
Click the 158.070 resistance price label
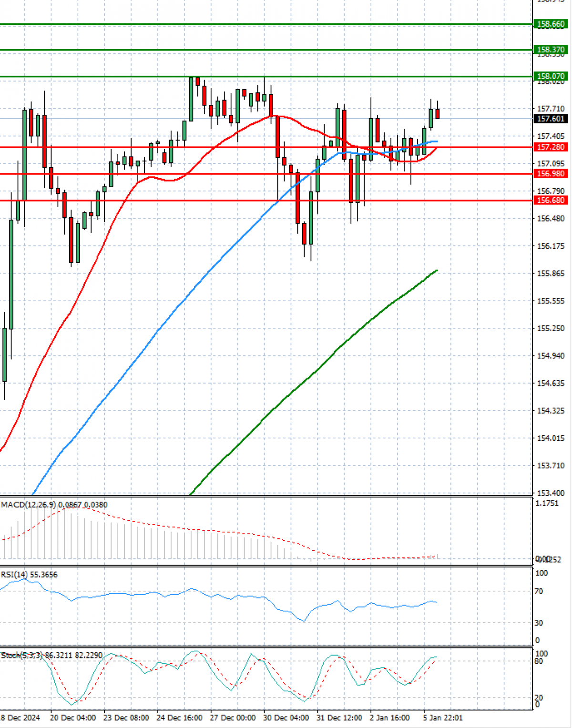click(x=551, y=76)
